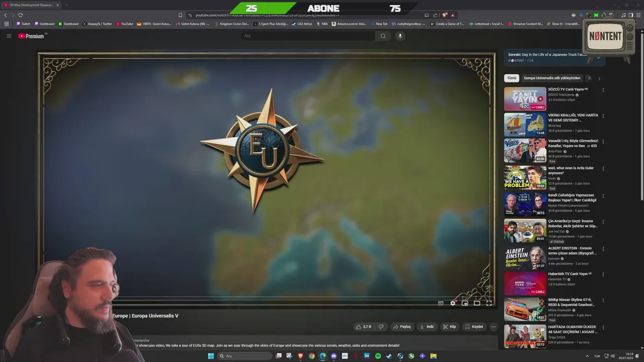Open Steam from the taskbar
The image size is (644, 362).
point(389,356)
